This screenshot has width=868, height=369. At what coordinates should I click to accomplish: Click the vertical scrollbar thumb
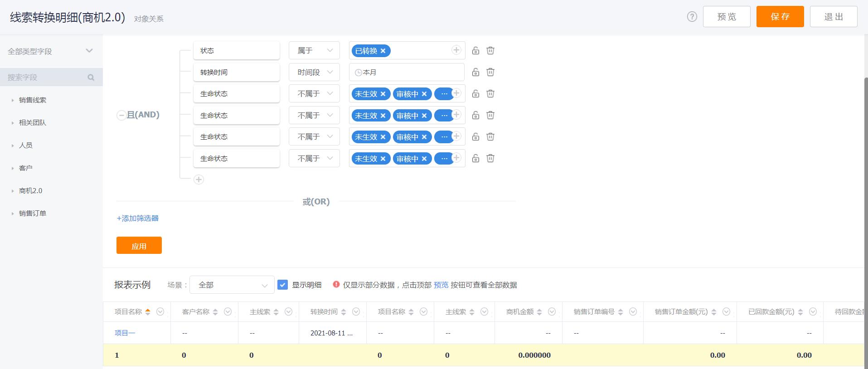(x=866, y=222)
